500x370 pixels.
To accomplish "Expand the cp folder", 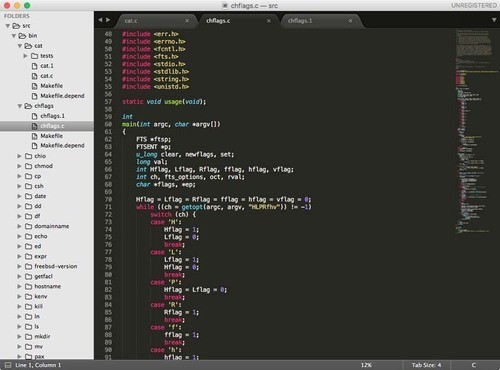I will coord(20,176).
